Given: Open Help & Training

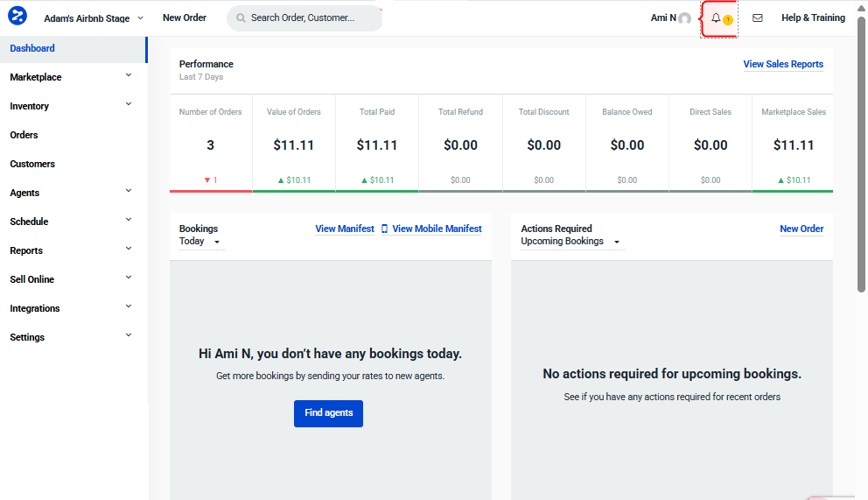Looking at the screenshot, I should click(x=813, y=18).
